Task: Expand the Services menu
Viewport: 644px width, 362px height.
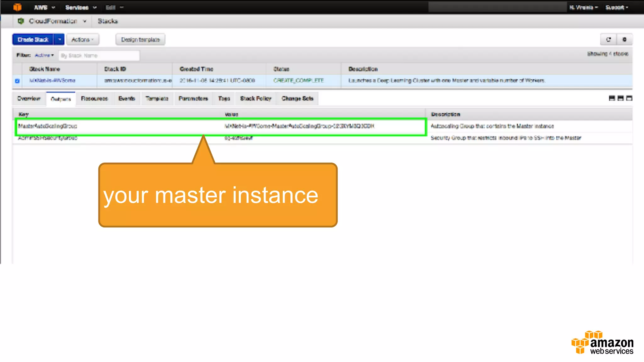Action: (x=81, y=7)
